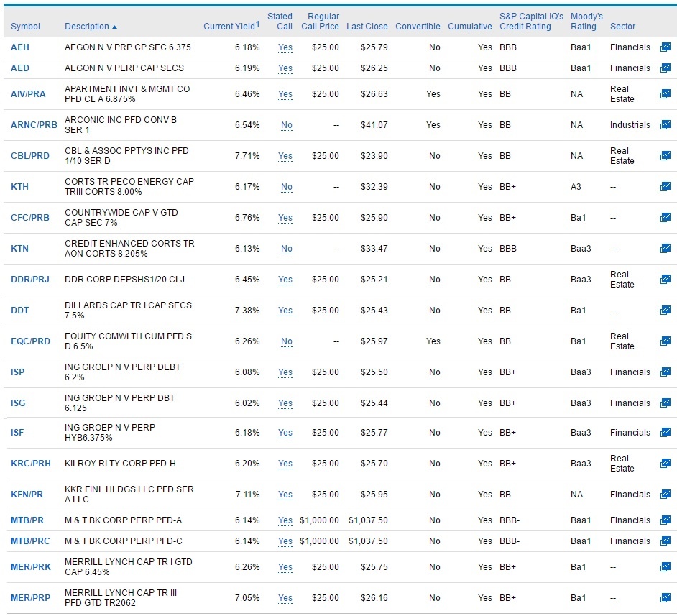Click Stated Call 'Yes' for DDT
The image size is (677, 616).
285,310
